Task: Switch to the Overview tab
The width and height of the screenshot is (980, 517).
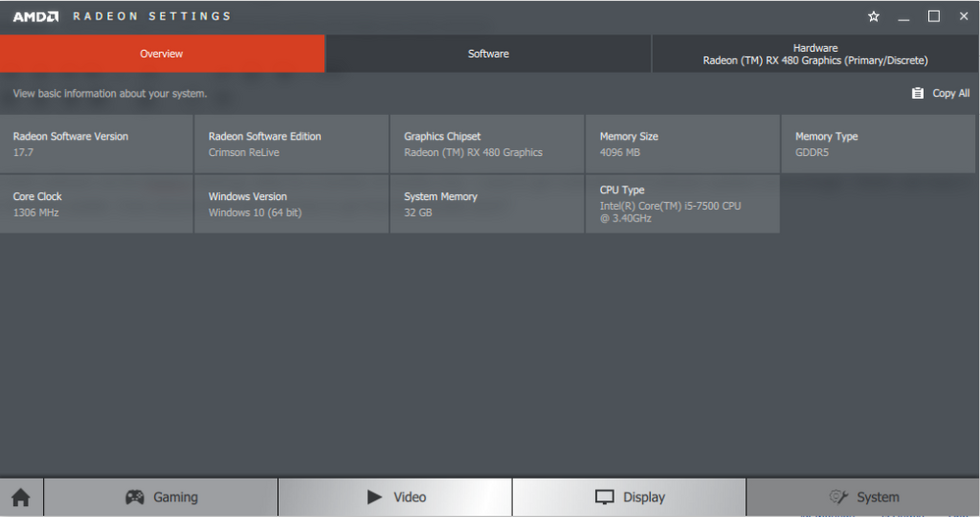Action: (162, 54)
